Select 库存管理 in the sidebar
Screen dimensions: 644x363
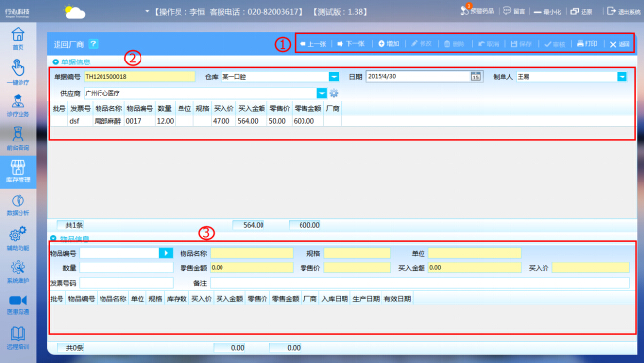click(18, 172)
